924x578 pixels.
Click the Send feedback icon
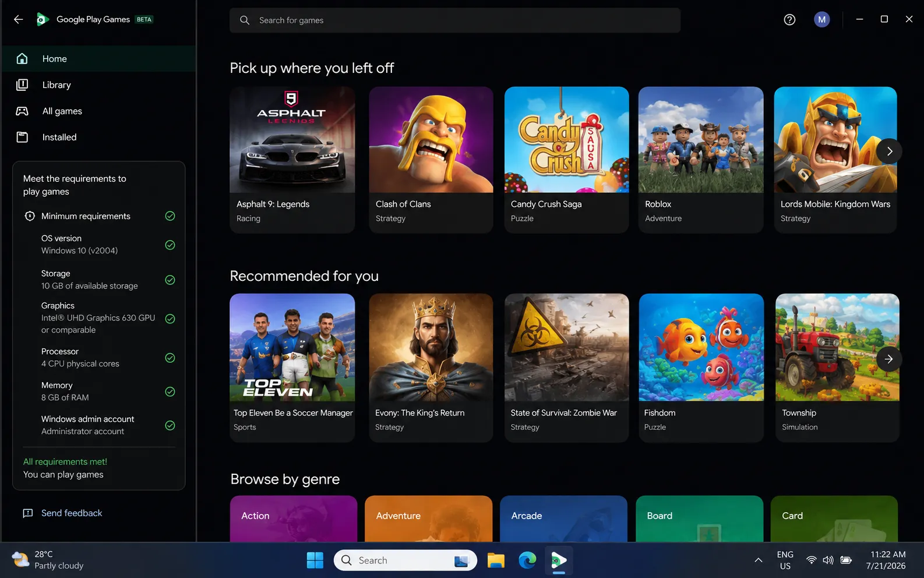(27, 513)
